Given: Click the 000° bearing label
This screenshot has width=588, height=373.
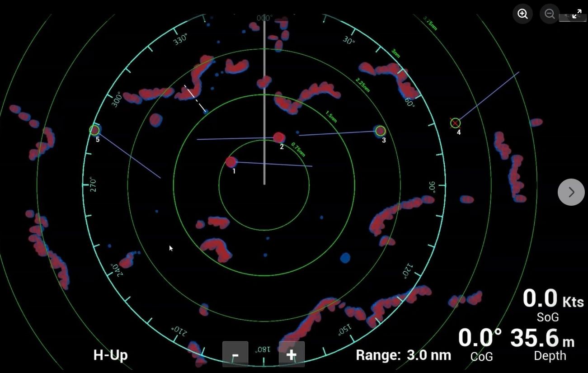Looking at the screenshot, I should click(x=264, y=18).
